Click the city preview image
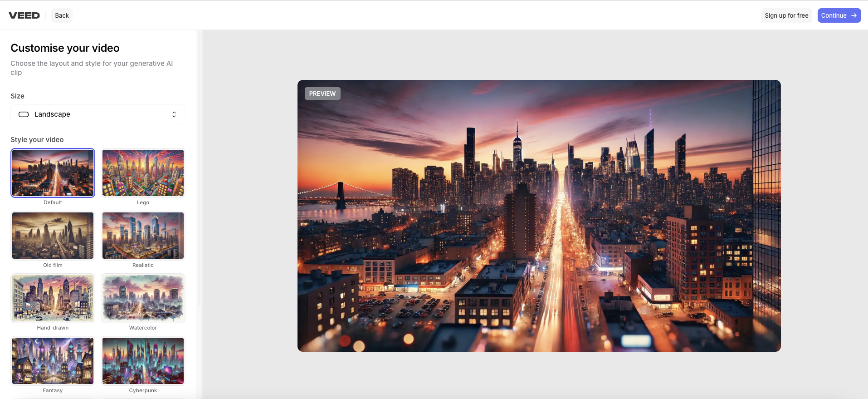Screen dimensions: 868x399 coord(539,216)
